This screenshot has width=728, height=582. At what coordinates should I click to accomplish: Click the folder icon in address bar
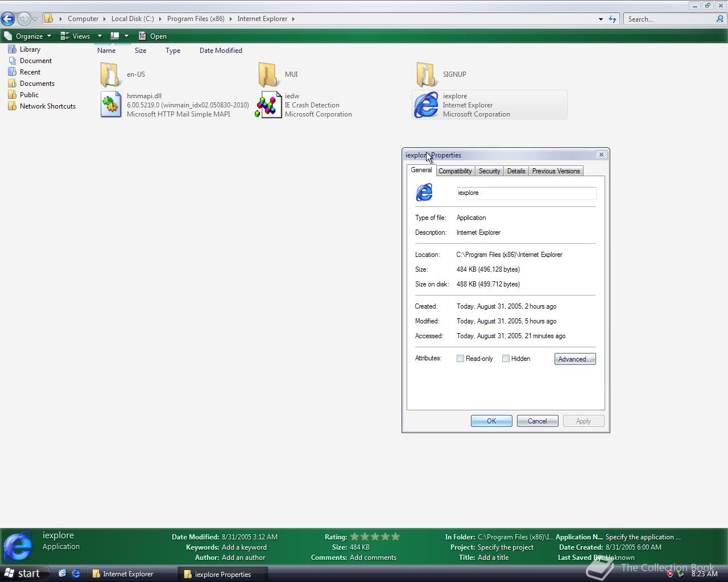coord(49,19)
